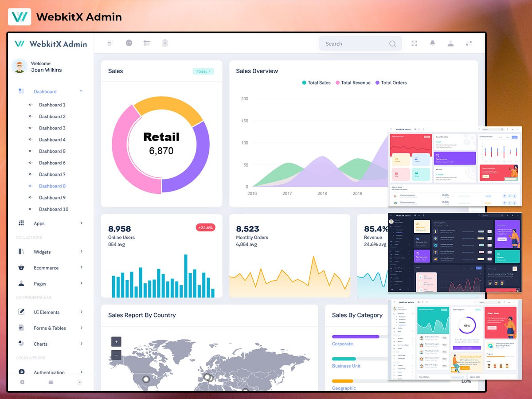Click the sitemap icon in the header
The image size is (532, 399).
coord(147,43)
